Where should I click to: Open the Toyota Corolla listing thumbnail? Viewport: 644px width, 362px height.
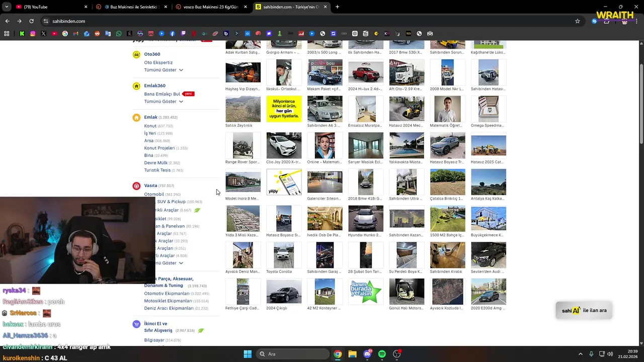(284, 255)
